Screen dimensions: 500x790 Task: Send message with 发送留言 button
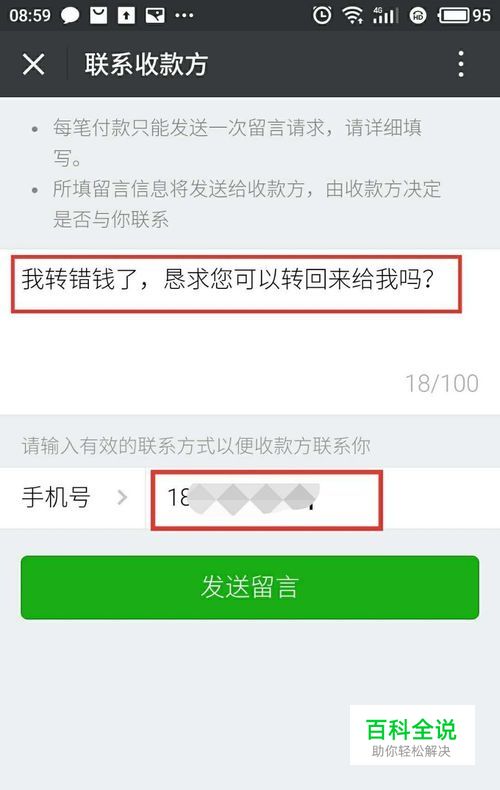249,587
